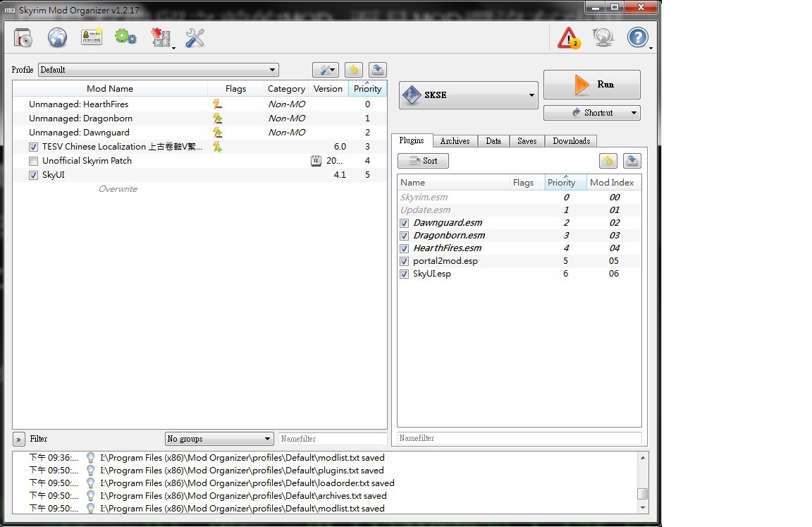Switch to the Archives tab
The height and width of the screenshot is (527, 812).
455,141
